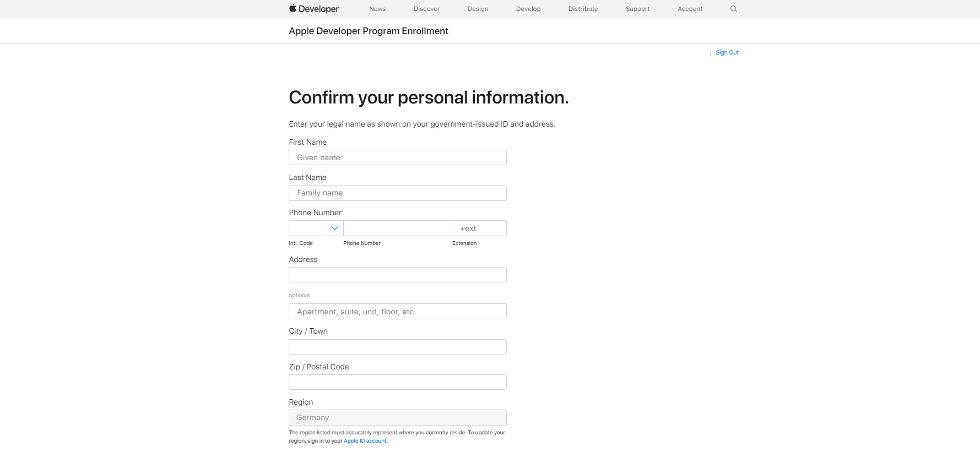
Task: Go to the Discover menu
Action: coord(426,9)
